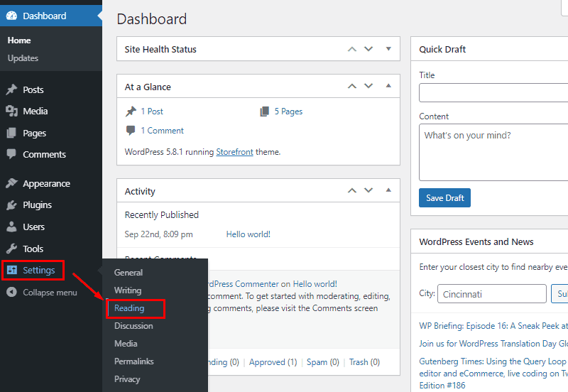
Task: Move Site Health Status panel up
Action: 352,49
